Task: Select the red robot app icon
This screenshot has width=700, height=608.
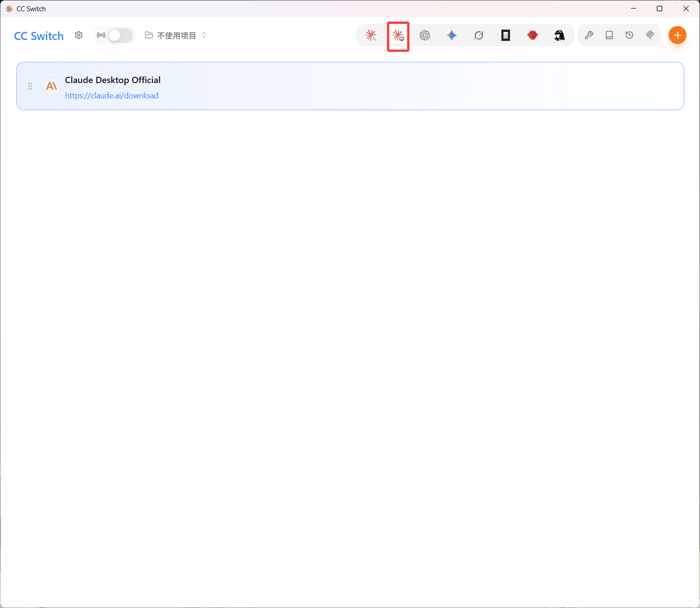Action: [533, 35]
